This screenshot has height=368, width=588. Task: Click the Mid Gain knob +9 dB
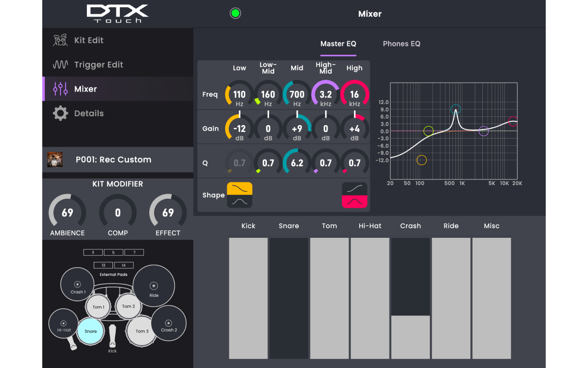[297, 129]
